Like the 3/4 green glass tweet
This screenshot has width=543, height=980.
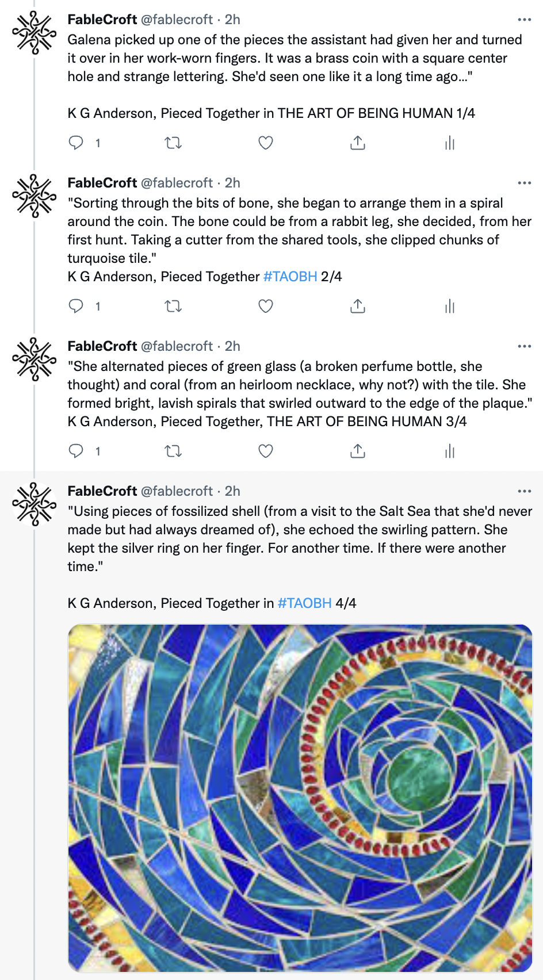coord(265,451)
